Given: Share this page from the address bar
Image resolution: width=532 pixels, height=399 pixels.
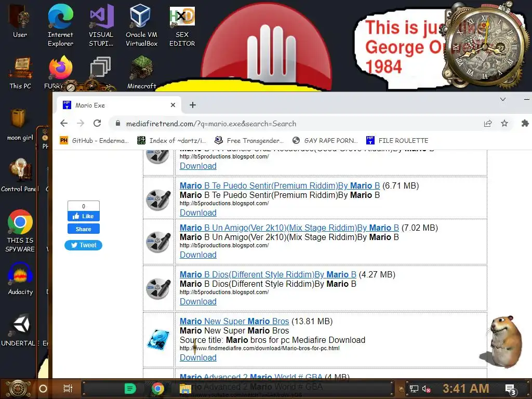Looking at the screenshot, I should 487,124.
